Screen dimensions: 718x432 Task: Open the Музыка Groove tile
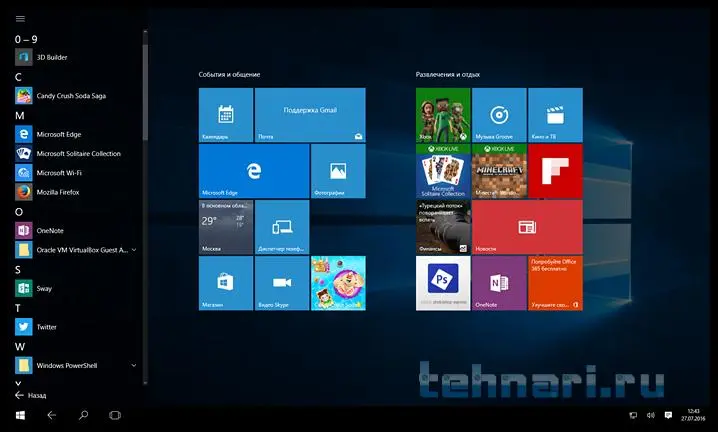(x=499, y=115)
